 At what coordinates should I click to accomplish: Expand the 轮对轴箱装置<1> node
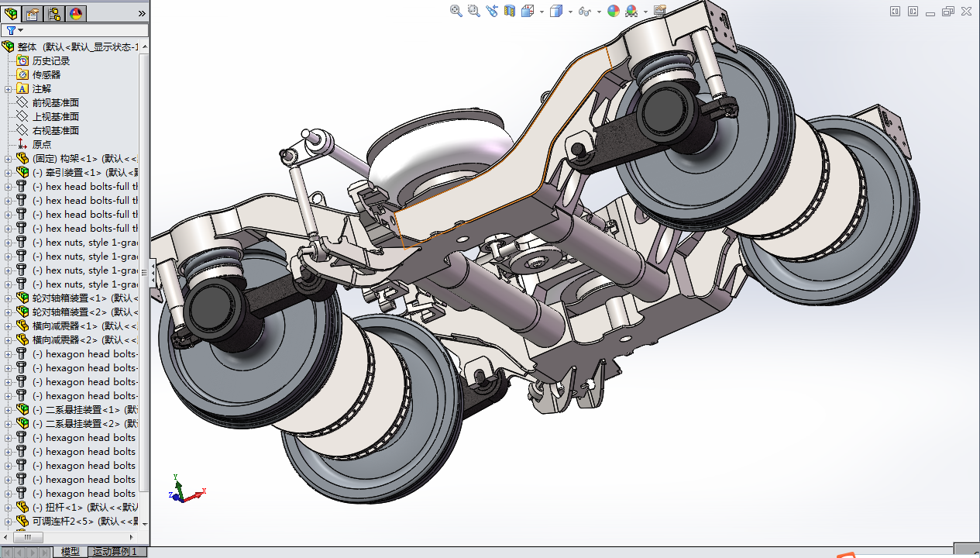click(x=9, y=298)
